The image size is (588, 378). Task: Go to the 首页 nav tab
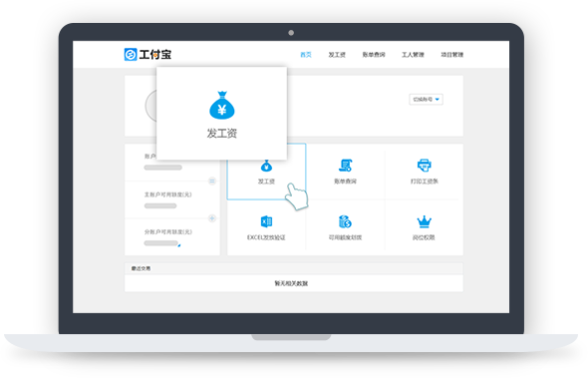tap(306, 55)
